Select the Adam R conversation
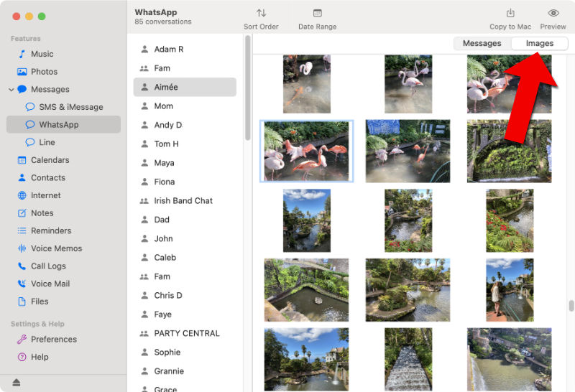Screen dimensions: 575x392 (185, 49)
